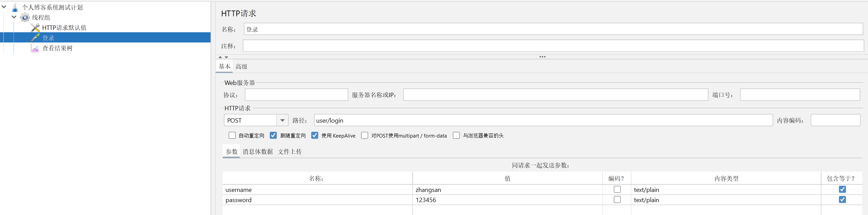Click the 内容编码 field
Image resolution: width=868 pixels, height=215 pixels.
(835, 120)
